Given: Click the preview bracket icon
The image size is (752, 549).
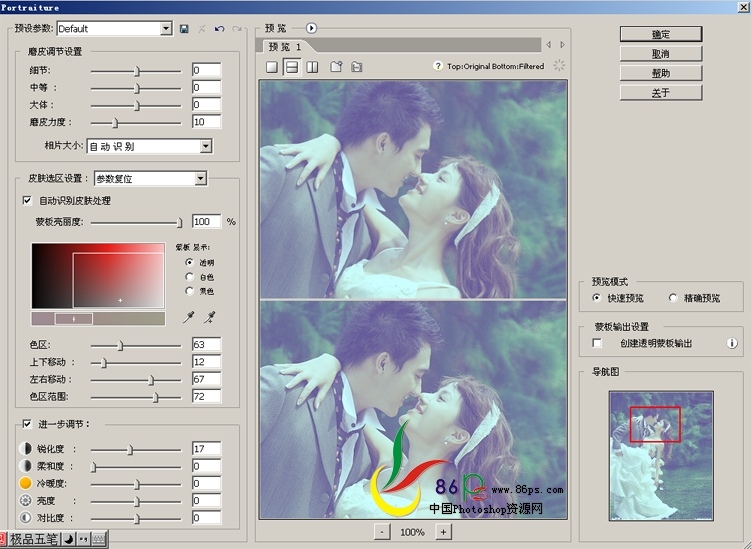Looking at the screenshot, I should click(356, 67).
